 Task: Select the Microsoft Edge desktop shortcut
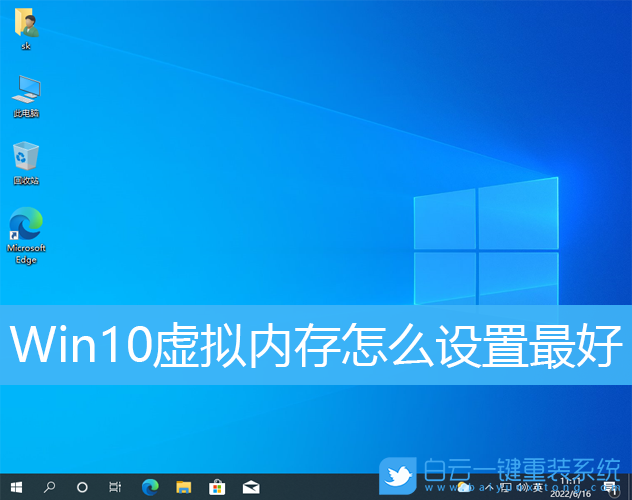[x=26, y=236]
